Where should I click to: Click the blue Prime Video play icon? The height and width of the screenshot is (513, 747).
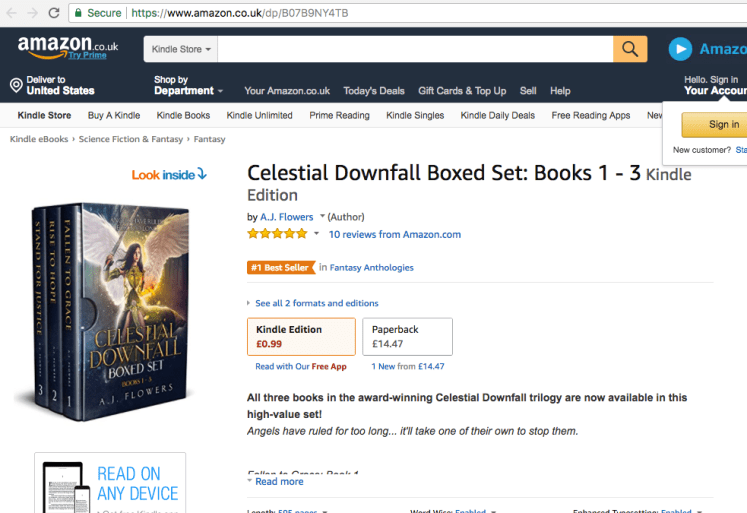coord(681,49)
